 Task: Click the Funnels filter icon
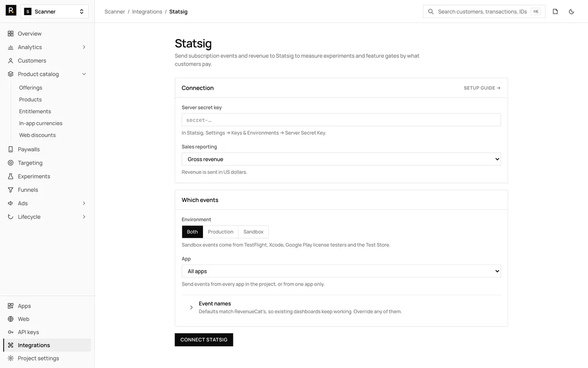[x=11, y=190]
